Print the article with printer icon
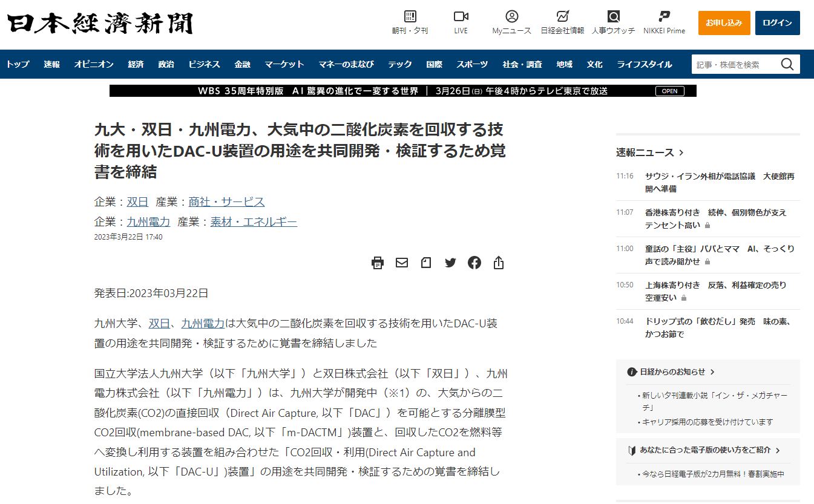The width and height of the screenshot is (814, 504). click(378, 263)
